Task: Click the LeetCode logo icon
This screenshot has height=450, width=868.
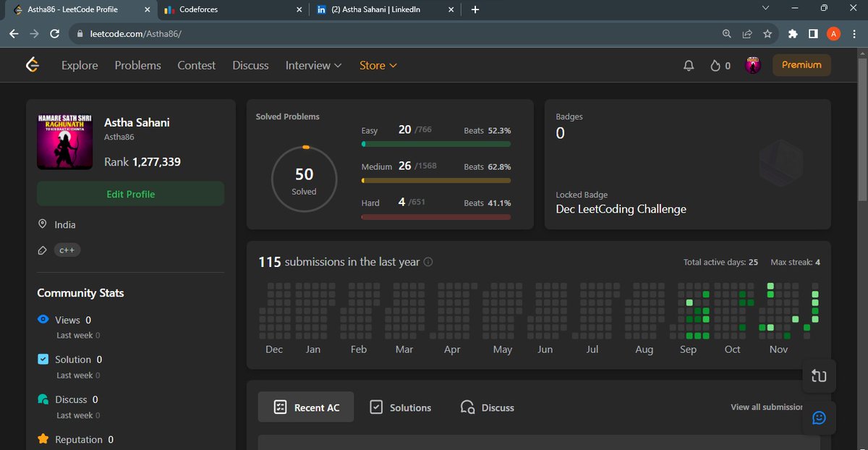Action: (x=32, y=65)
